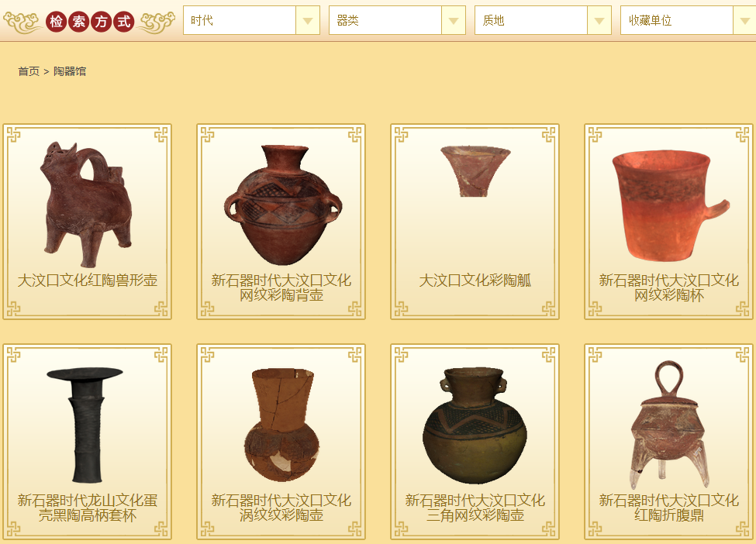Open the red beast-shaped pottery jug image
The height and width of the screenshot is (544, 756).
(87, 205)
